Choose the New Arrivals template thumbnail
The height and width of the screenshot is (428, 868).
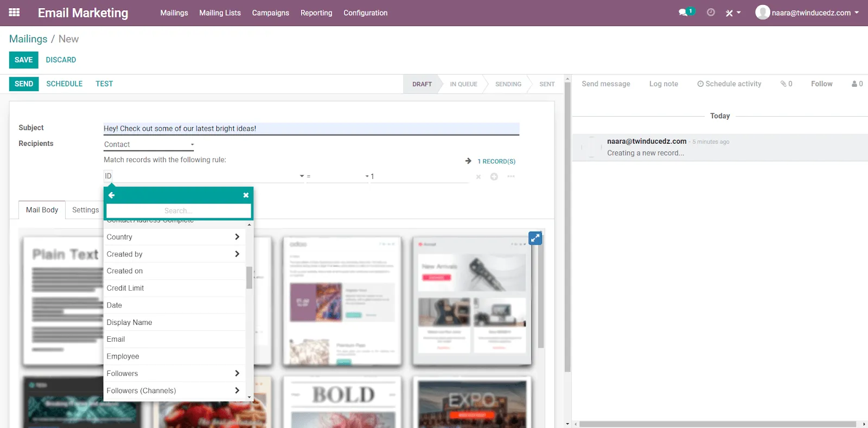coord(472,301)
